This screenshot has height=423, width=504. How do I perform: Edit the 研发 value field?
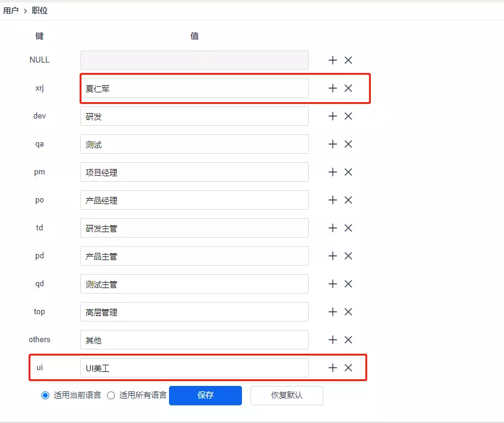coord(195,116)
